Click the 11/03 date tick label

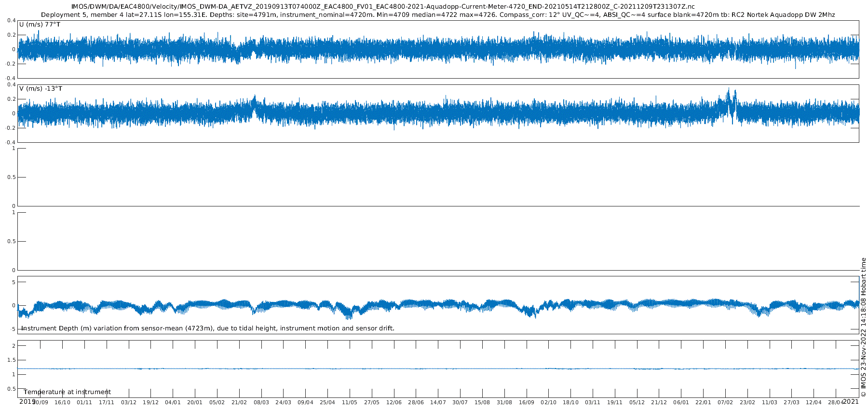coord(770,402)
